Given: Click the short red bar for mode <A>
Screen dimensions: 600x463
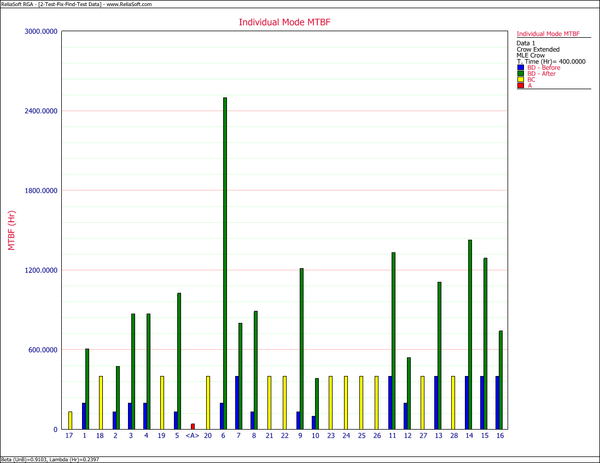Looking at the screenshot, I should 193,426.
